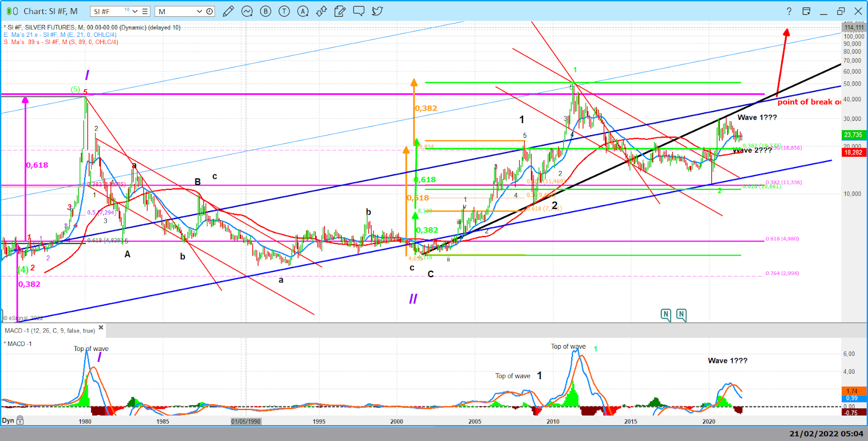This screenshot has width=868, height=441.
Task: Open the speech bubble comment icon
Action: tap(359, 11)
